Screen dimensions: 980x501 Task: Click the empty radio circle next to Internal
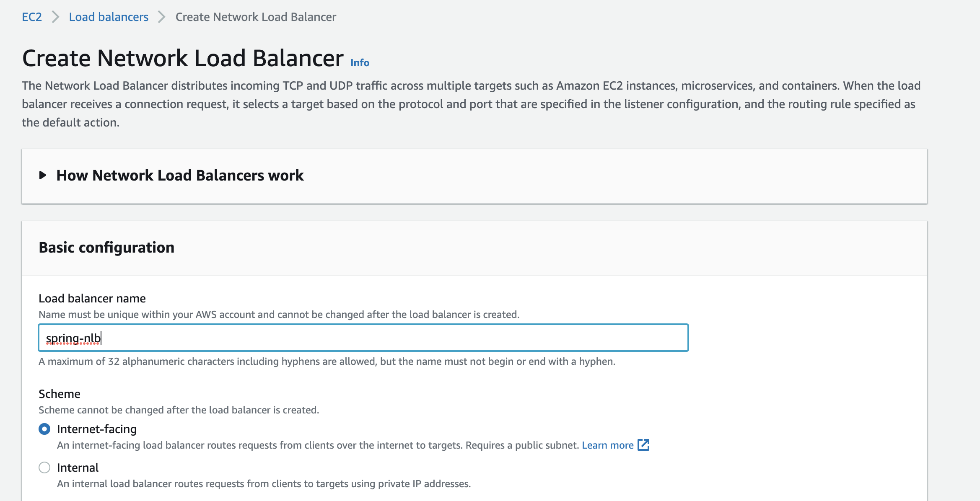click(x=45, y=467)
